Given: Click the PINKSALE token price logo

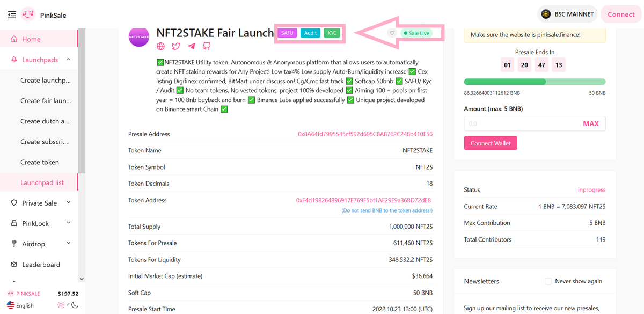Looking at the screenshot, I should coord(11,294).
